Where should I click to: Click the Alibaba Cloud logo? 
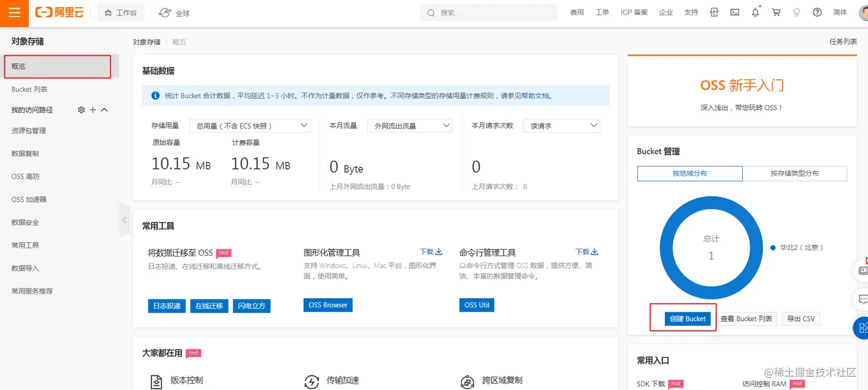click(60, 13)
